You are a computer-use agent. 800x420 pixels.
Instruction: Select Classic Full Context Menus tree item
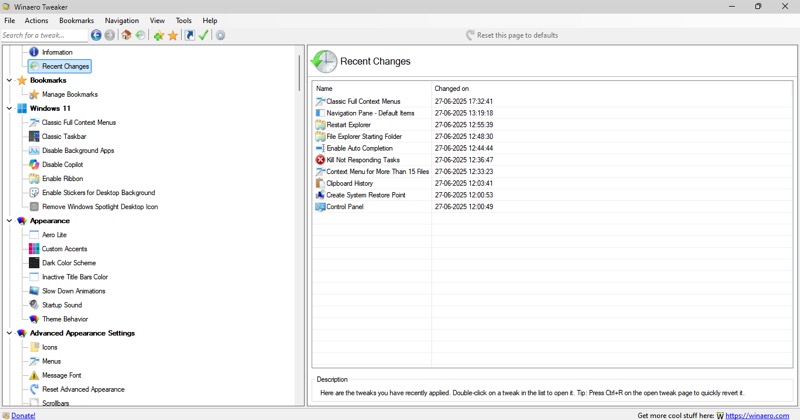click(x=79, y=122)
